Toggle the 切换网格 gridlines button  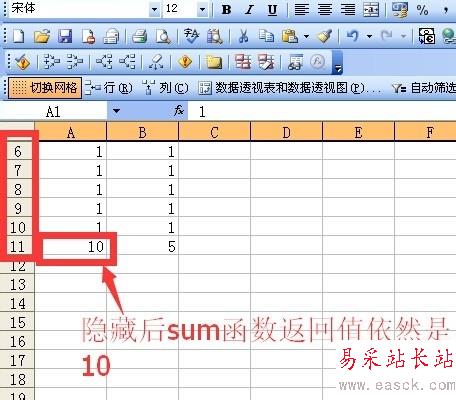[45, 88]
